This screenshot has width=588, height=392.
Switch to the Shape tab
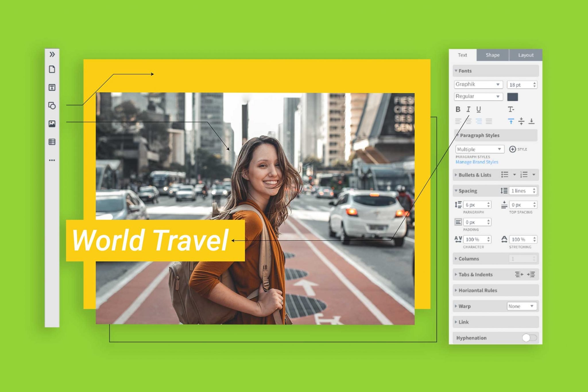pos(493,55)
